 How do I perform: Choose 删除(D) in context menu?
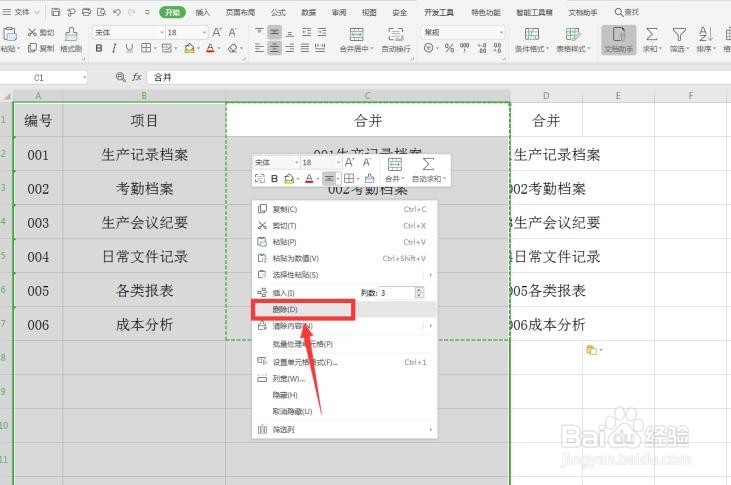click(x=344, y=309)
